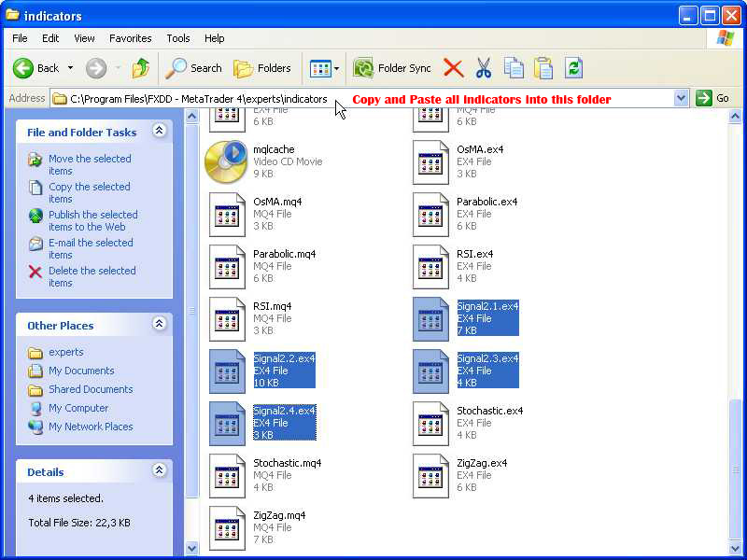The image size is (747, 560).
Task: Select the Stochastic.ex4 file
Action: coord(432,423)
